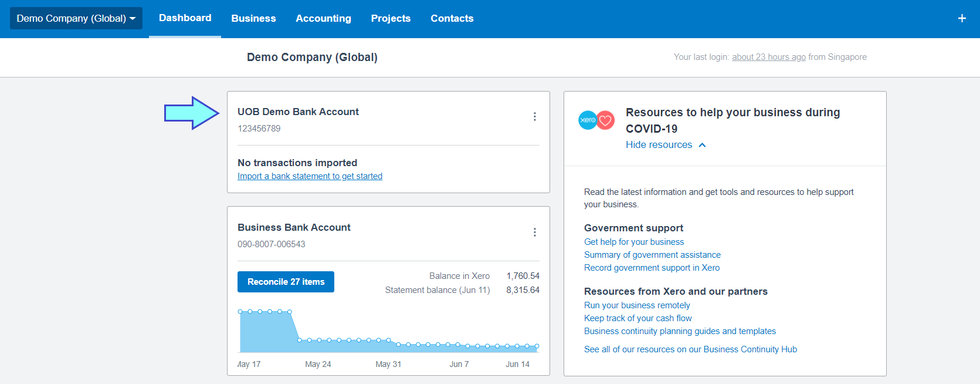Image resolution: width=980 pixels, height=384 pixels.
Task: Open the Projects menu
Action: [x=391, y=18]
